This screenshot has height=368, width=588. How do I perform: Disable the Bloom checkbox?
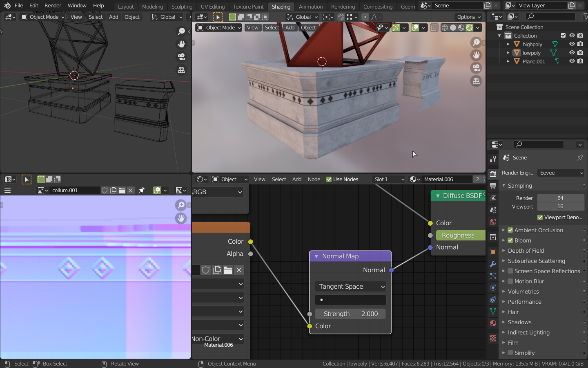point(510,240)
